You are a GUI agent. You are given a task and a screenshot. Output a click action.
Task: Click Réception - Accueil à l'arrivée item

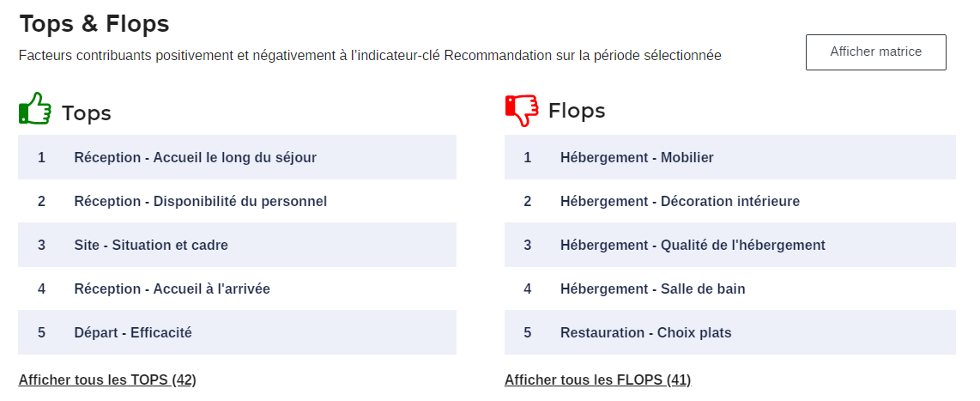click(172, 289)
